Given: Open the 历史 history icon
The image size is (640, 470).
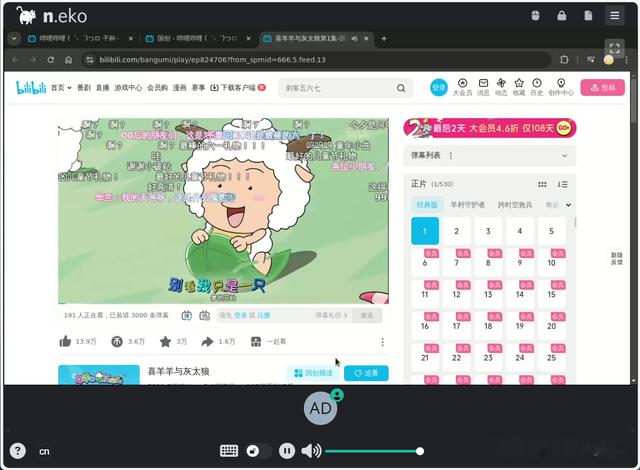Looking at the screenshot, I should (x=537, y=87).
